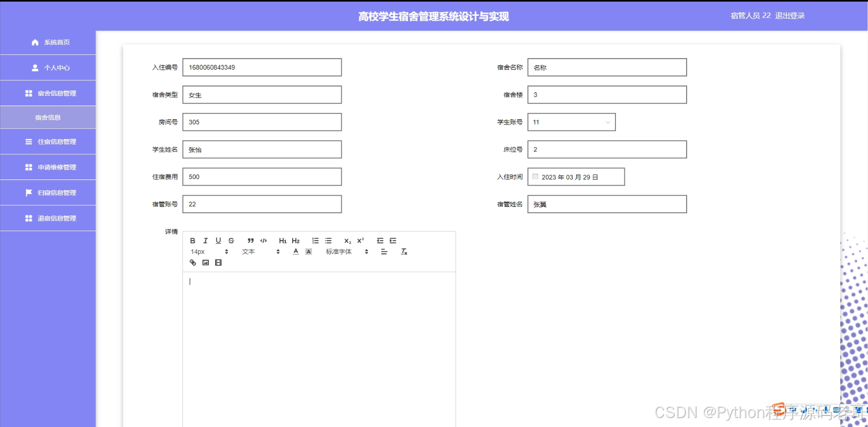Open 住宿信息管理 in the sidebar
The image size is (868, 427).
pyautogui.click(x=48, y=141)
